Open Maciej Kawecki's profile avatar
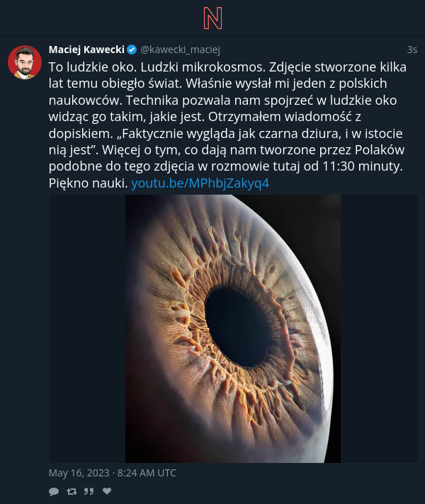This screenshot has height=504, width=425. [x=25, y=62]
